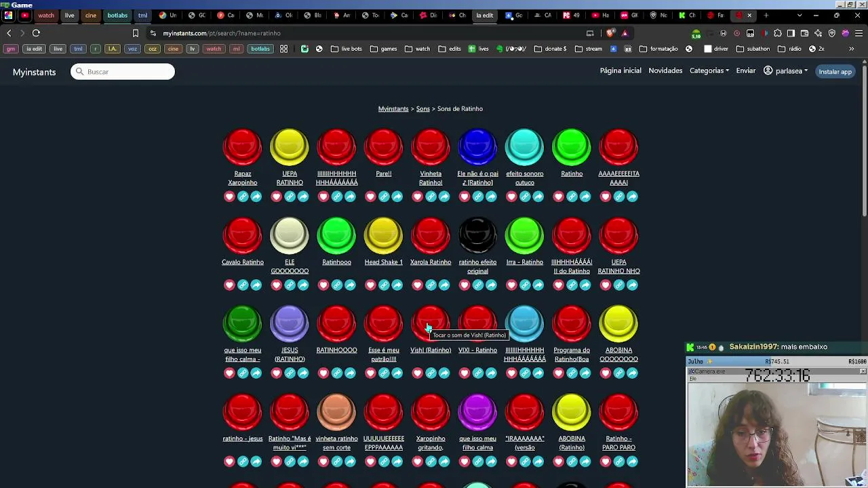The height and width of the screenshot is (488, 868).
Task: Copy link icon under "Xaropinho gritando."
Action: tap(431, 462)
